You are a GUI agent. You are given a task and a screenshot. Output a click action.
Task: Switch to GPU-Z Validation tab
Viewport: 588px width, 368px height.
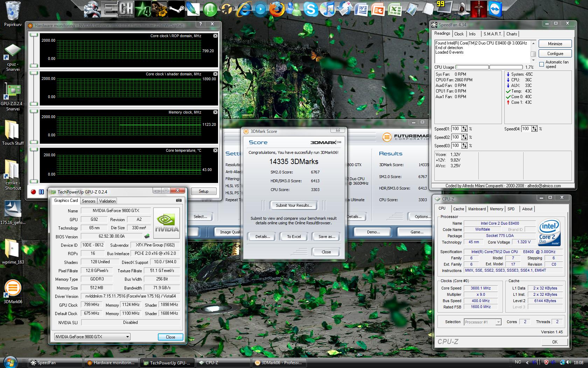pyautogui.click(x=107, y=201)
